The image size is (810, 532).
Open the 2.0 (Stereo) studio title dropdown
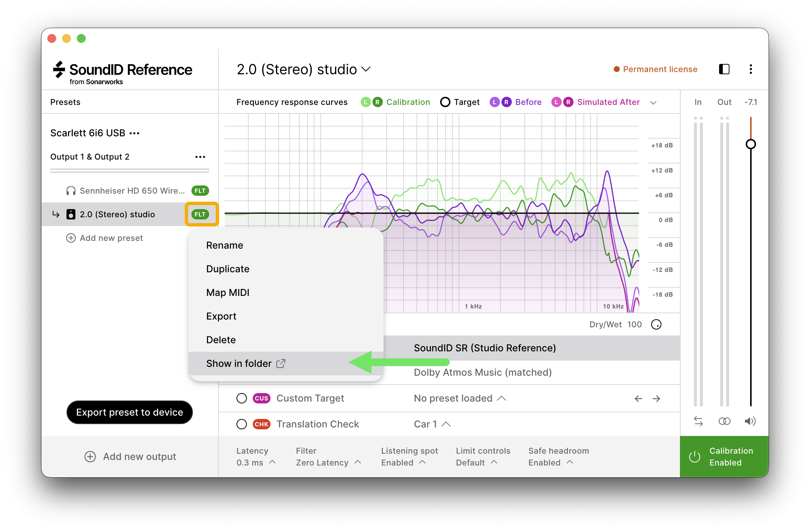(x=303, y=69)
